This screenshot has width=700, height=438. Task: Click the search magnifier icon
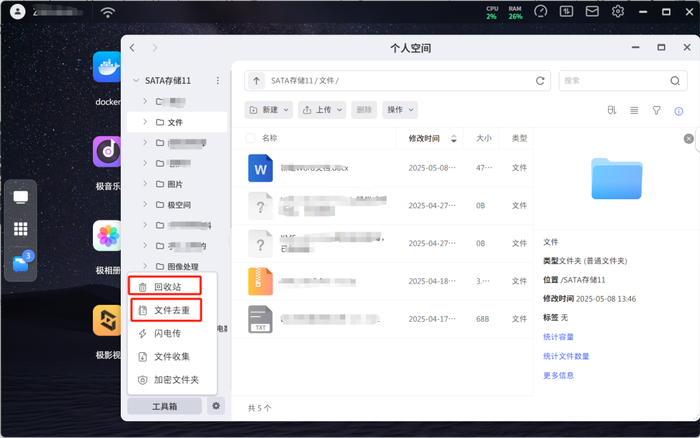coord(675,81)
